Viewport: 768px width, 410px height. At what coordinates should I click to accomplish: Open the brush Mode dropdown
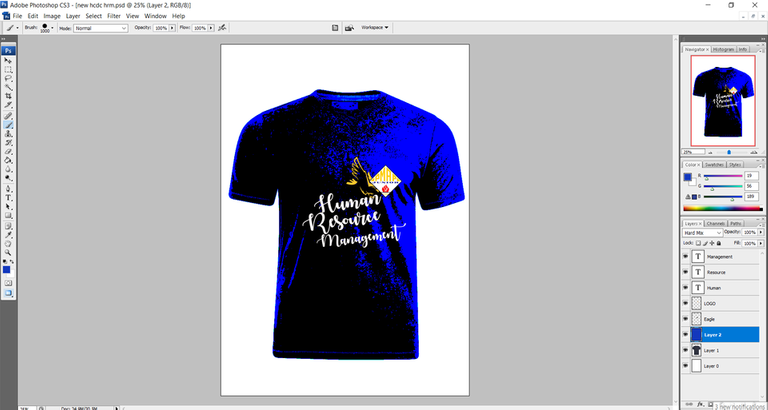pos(100,28)
